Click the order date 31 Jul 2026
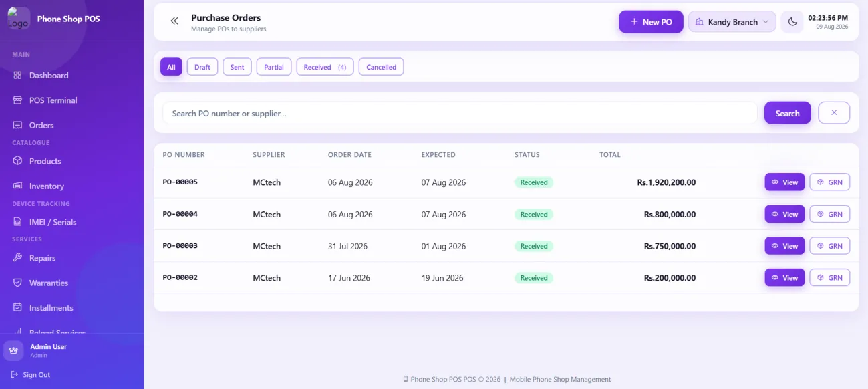 (x=347, y=246)
